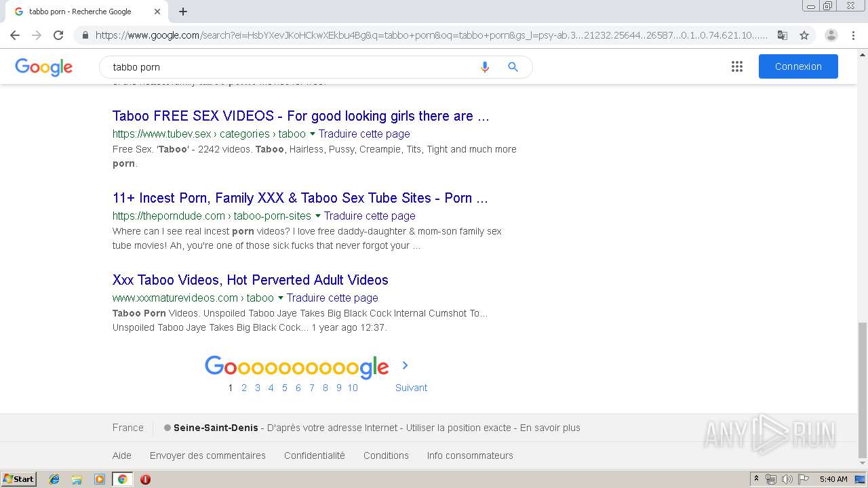Close the Recherche Google tab
This screenshot has width=868, height=488.
(x=157, y=12)
